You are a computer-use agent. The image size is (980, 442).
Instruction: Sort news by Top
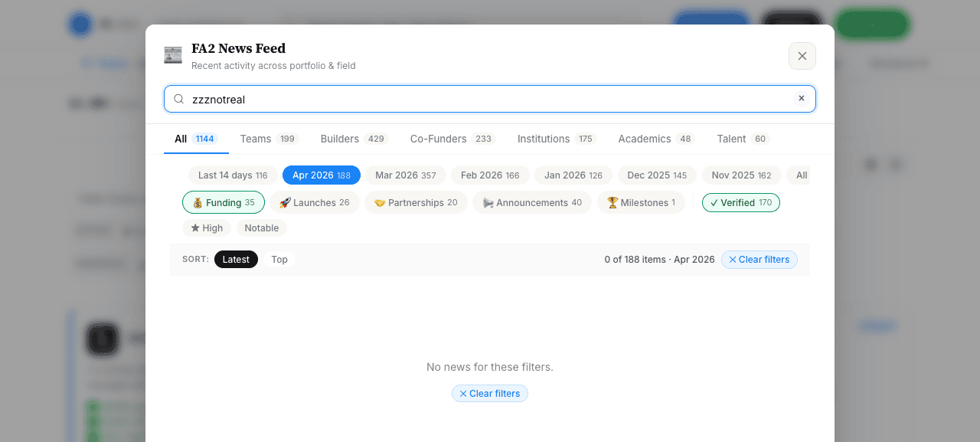pos(279,260)
